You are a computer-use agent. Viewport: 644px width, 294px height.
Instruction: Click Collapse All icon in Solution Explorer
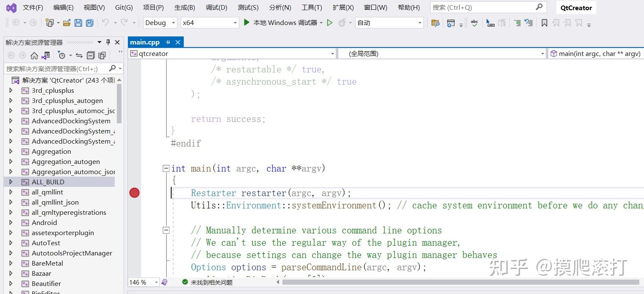click(x=91, y=55)
